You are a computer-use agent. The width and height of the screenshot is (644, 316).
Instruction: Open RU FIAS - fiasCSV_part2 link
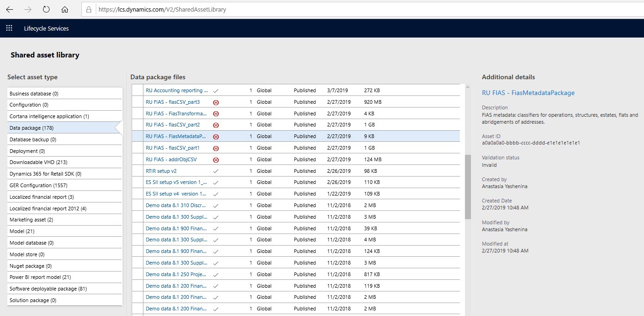[173, 125]
